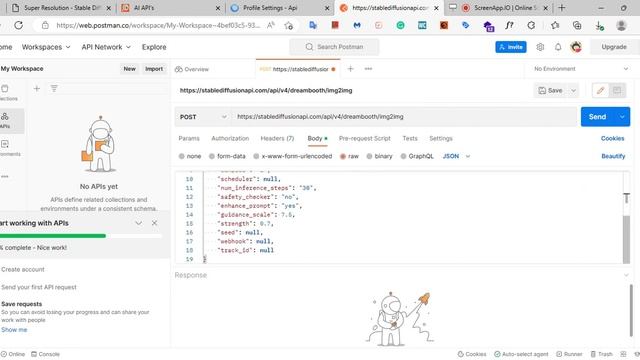Click the body editor vertical scrollbar
The width and height of the screenshot is (640, 360).
(626, 239)
